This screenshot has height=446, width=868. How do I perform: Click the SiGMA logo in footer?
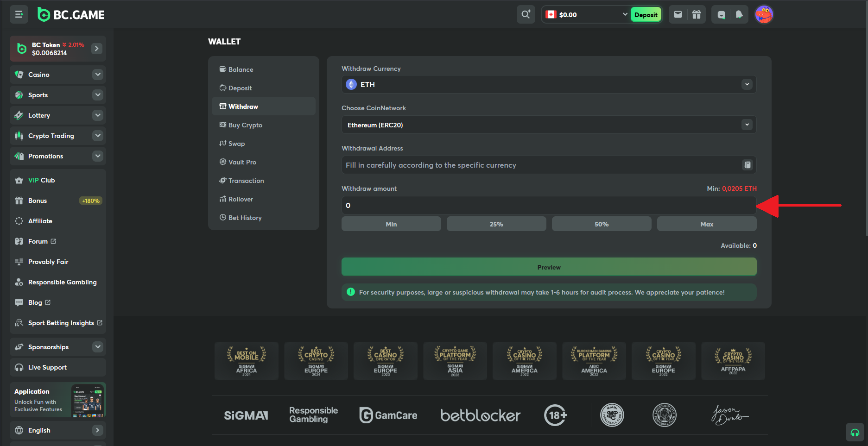click(x=246, y=415)
